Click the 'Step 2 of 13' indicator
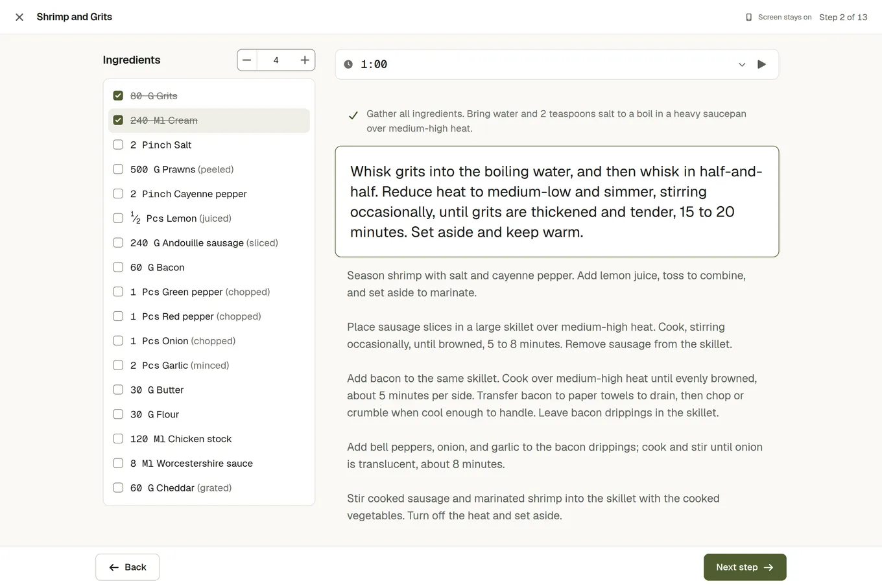 pyautogui.click(x=843, y=18)
